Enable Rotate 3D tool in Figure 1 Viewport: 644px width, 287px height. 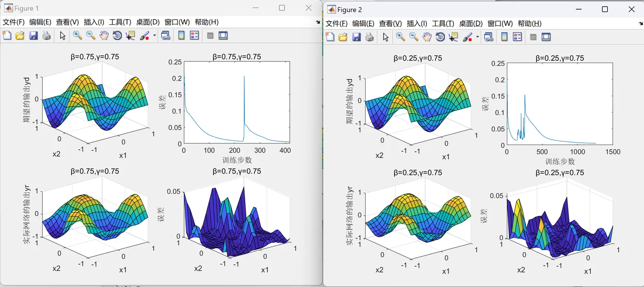pos(117,35)
